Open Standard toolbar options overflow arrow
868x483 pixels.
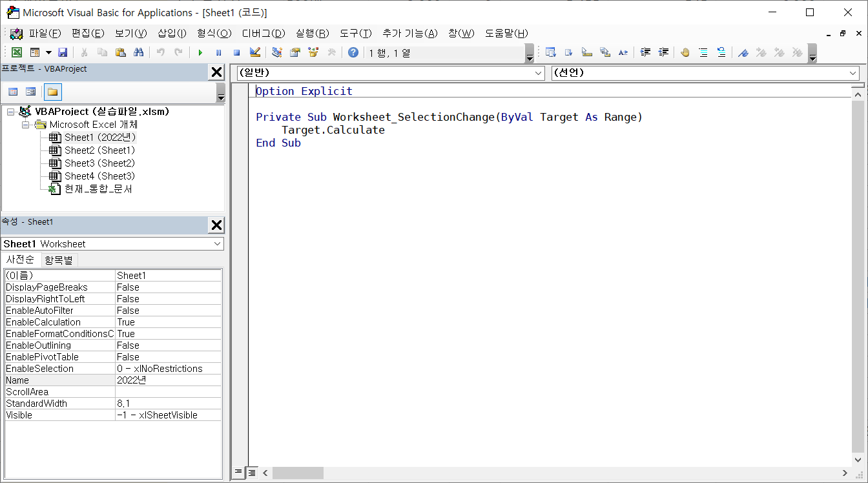tap(530, 54)
